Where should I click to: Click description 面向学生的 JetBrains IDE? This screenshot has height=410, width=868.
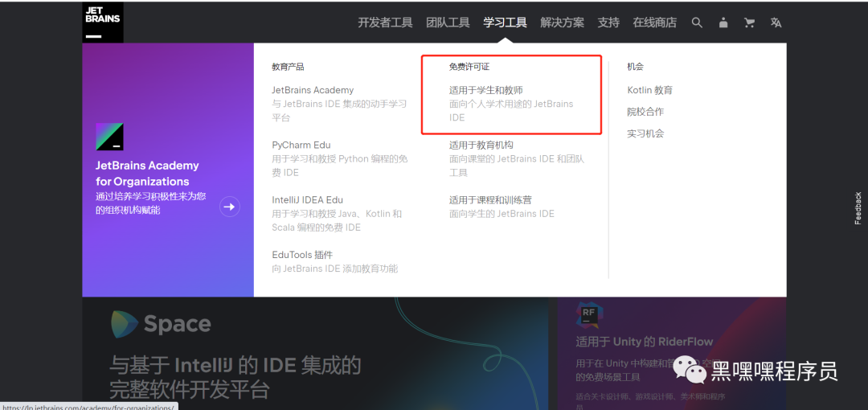502,214
